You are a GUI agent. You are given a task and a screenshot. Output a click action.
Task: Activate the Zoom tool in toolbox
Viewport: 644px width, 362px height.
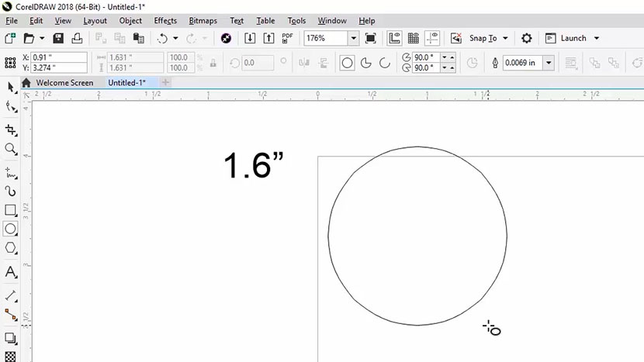coord(11,149)
